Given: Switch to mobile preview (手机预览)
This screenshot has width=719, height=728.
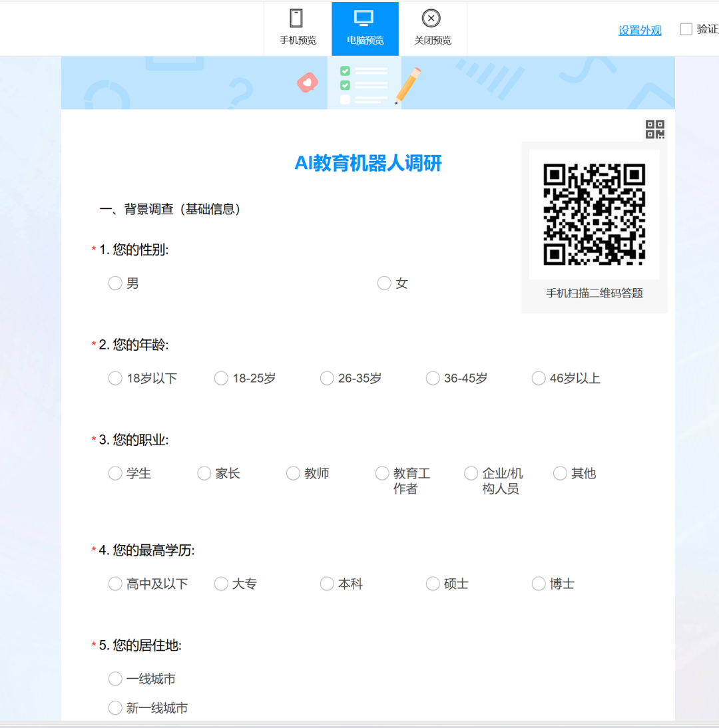Looking at the screenshot, I should coord(298,29).
